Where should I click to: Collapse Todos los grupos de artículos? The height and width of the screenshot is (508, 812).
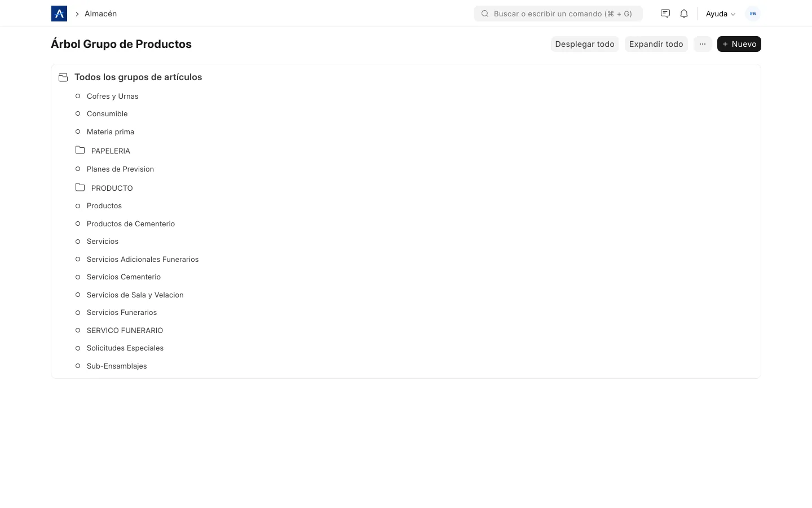pyautogui.click(x=138, y=77)
